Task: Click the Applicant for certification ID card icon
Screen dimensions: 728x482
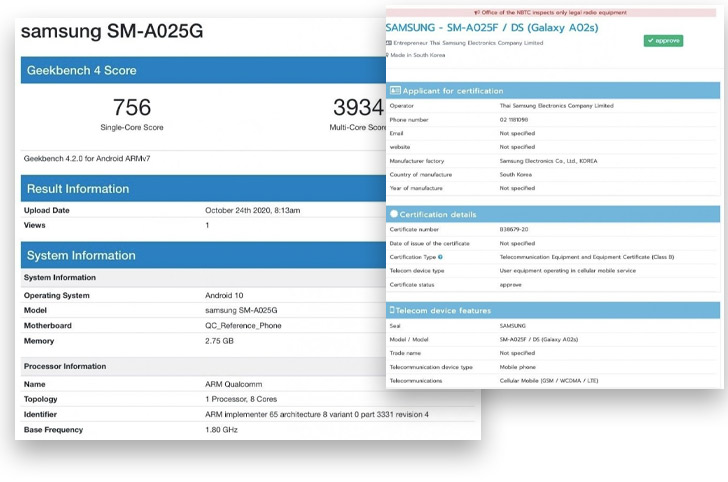Action: (395, 91)
